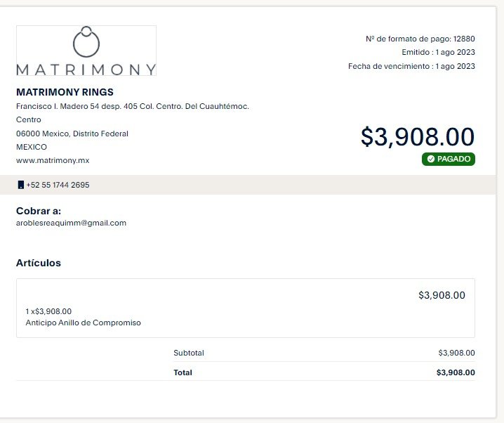Click the PAGADO status badge
The image size is (504, 423).
[x=449, y=159]
